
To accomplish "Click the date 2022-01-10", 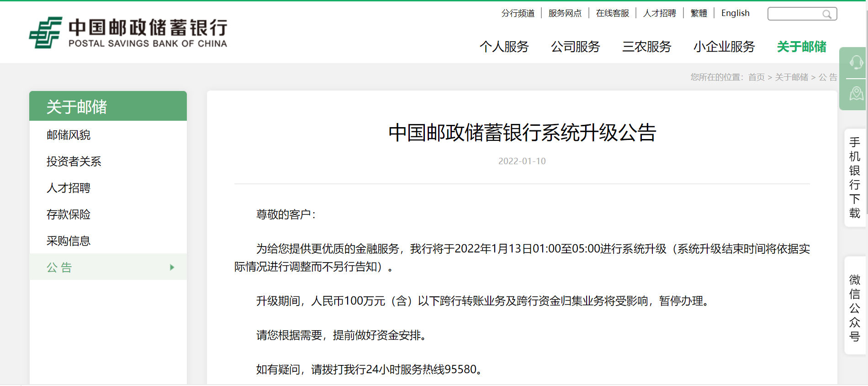I will pyautogui.click(x=522, y=161).
